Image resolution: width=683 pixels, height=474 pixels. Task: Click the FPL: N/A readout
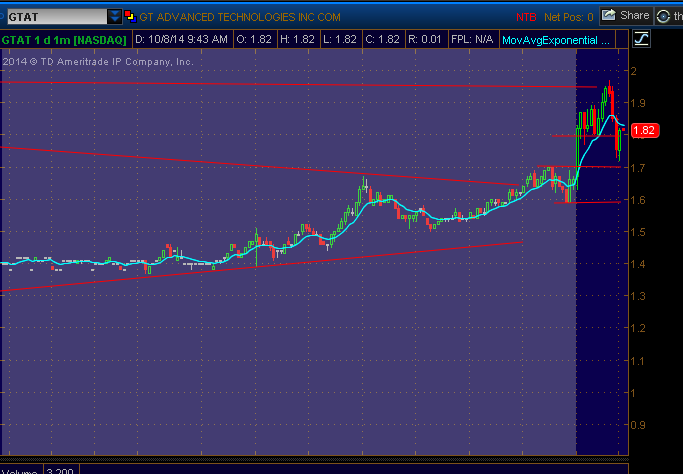tap(472, 40)
